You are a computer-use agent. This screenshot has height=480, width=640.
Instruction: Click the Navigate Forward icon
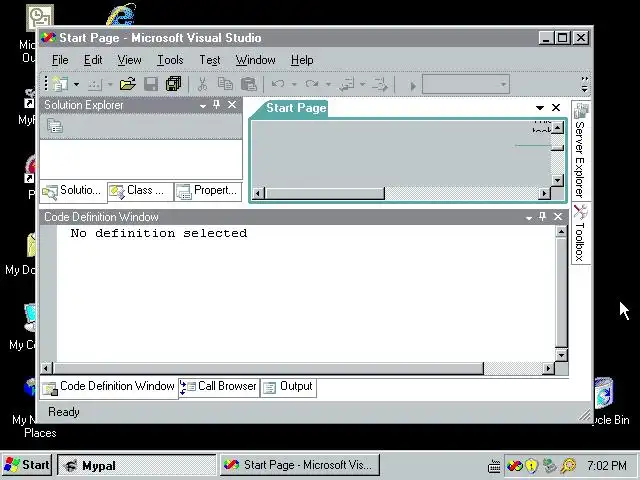pos(380,84)
